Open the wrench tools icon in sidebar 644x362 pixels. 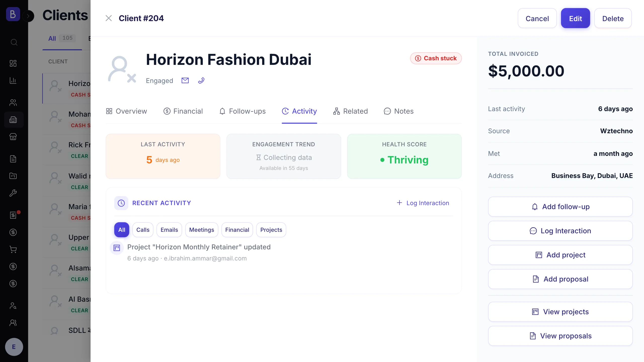13,193
